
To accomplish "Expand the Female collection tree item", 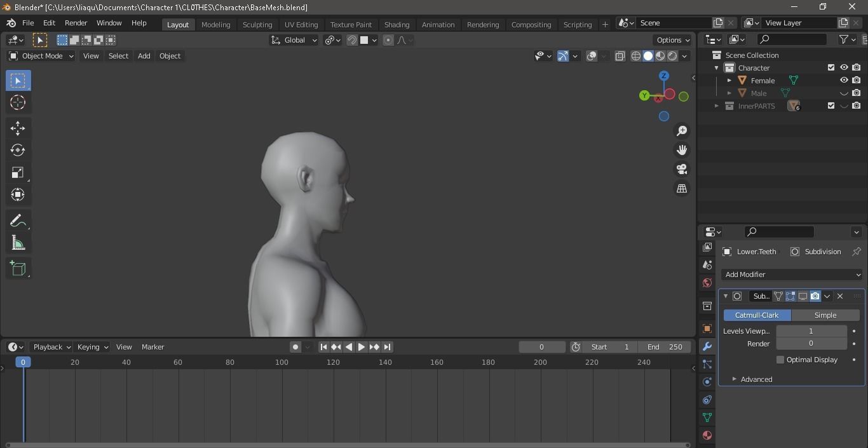I will 729,81.
